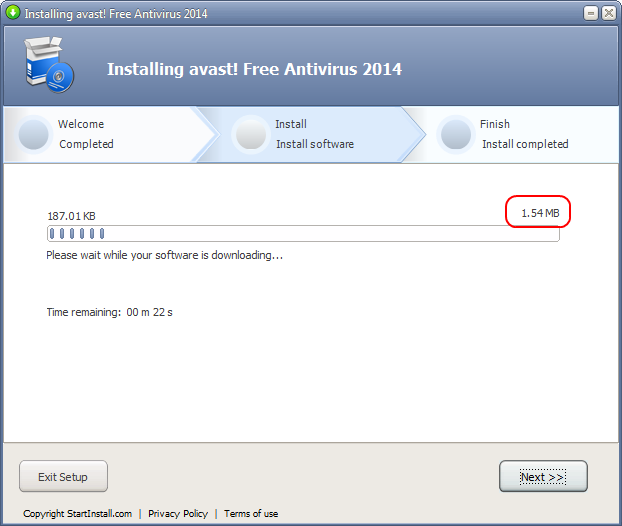Click the Install step circle indicator

[251, 134]
